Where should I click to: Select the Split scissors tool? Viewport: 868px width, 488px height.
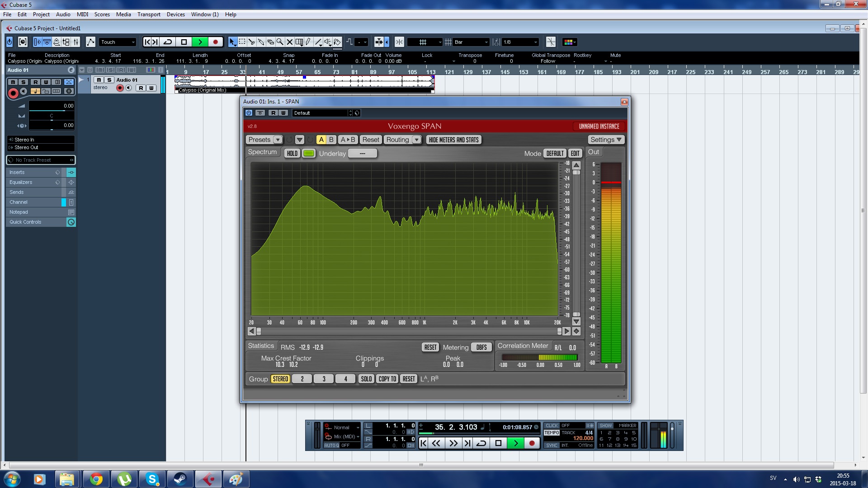pyautogui.click(x=251, y=42)
